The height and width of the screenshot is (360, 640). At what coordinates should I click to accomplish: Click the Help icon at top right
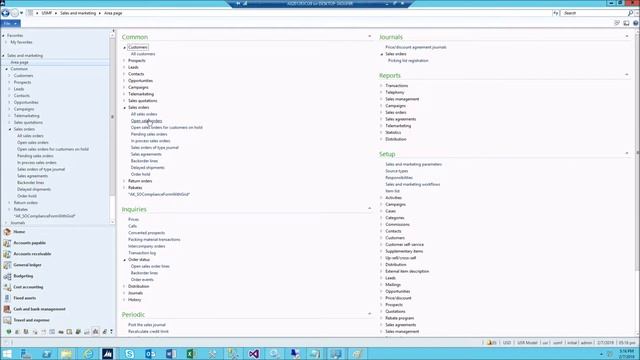(636, 23)
